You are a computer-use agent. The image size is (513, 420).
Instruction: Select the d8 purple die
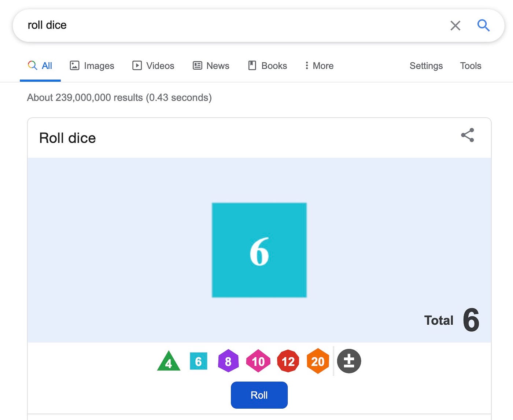click(228, 361)
